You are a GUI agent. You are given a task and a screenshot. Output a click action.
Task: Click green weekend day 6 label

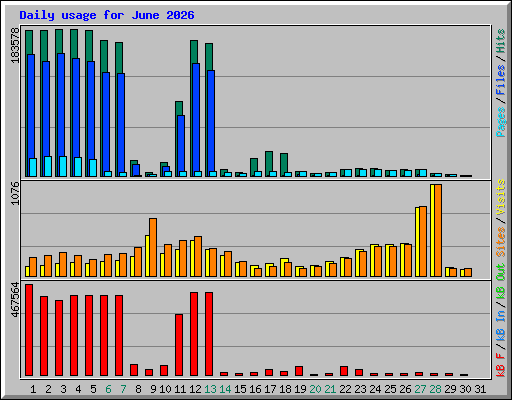coord(108,389)
